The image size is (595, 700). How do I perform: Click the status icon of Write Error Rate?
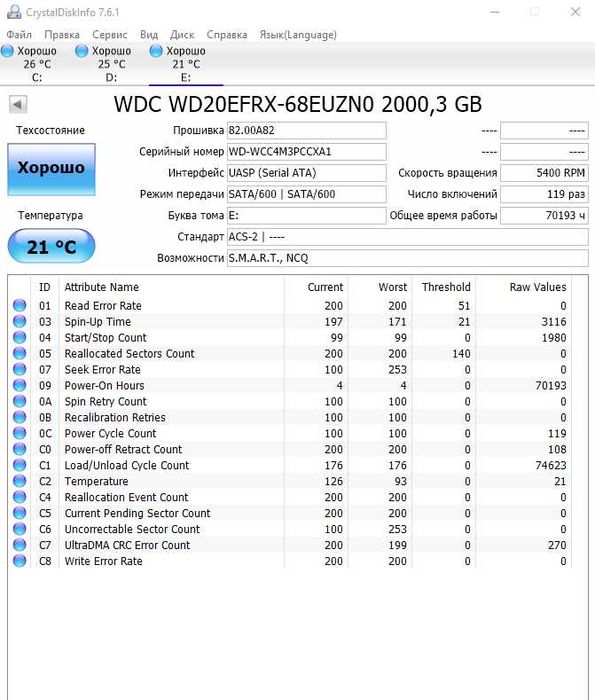coord(20,561)
